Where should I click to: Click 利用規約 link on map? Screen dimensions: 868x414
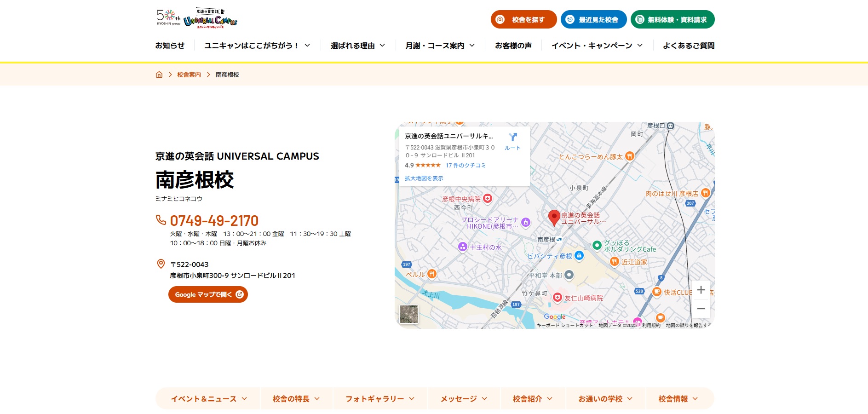click(x=651, y=325)
